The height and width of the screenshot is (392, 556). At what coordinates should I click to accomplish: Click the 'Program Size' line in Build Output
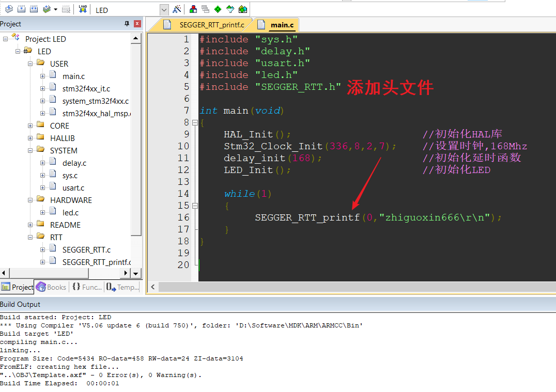(x=121, y=358)
